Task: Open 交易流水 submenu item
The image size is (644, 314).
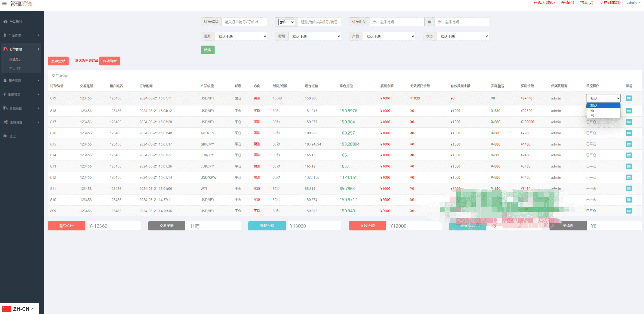Action: [15, 60]
